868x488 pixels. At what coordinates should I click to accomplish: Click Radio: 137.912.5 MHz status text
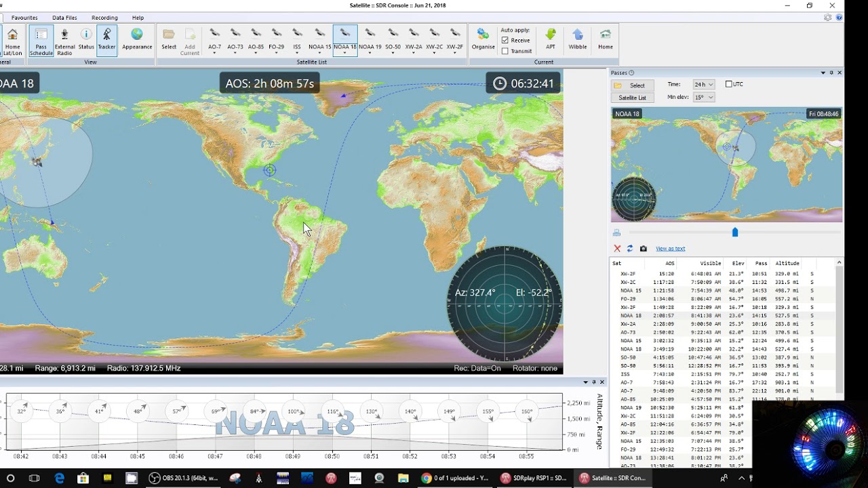click(x=144, y=368)
